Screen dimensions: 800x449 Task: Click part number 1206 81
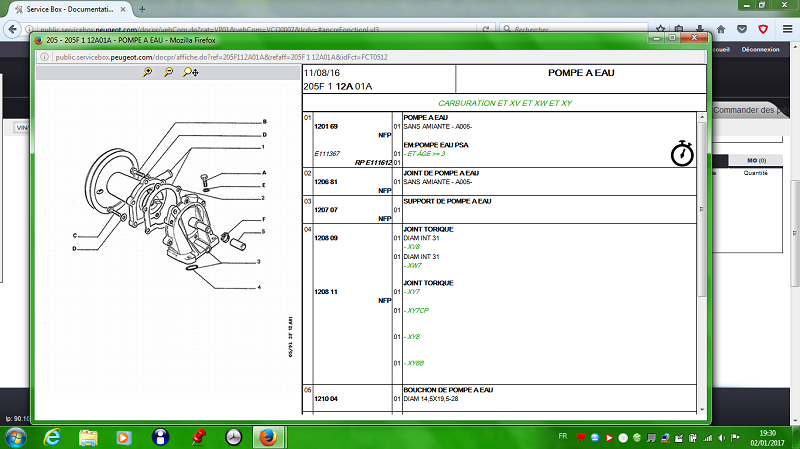pos(326,182)
